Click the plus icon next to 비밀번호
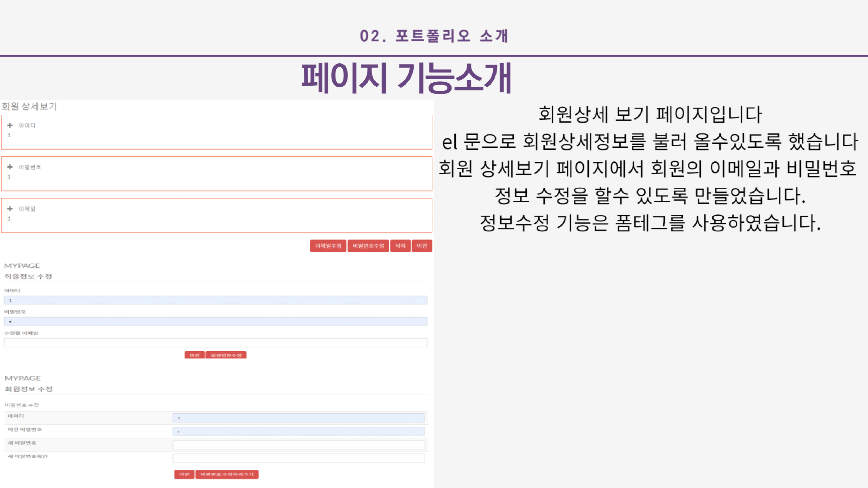868x488 pixels. pyautogui.click(x=10, y=167)
